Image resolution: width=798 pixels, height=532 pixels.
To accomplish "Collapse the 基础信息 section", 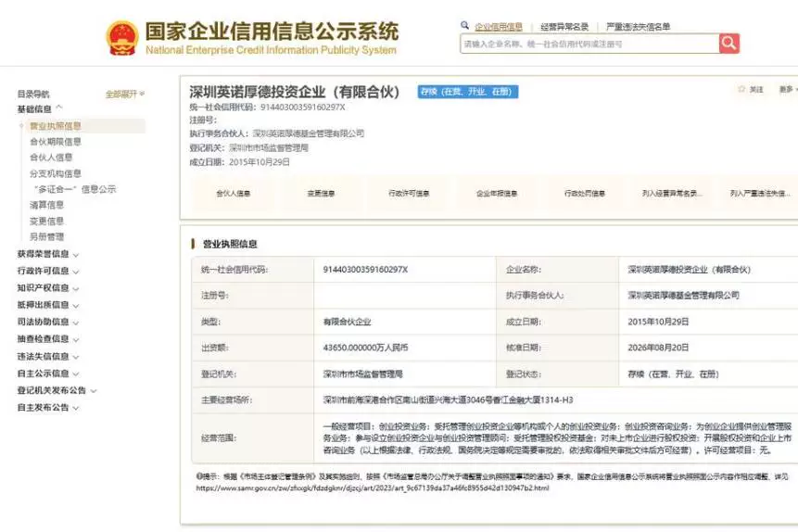I will point(40,109).
